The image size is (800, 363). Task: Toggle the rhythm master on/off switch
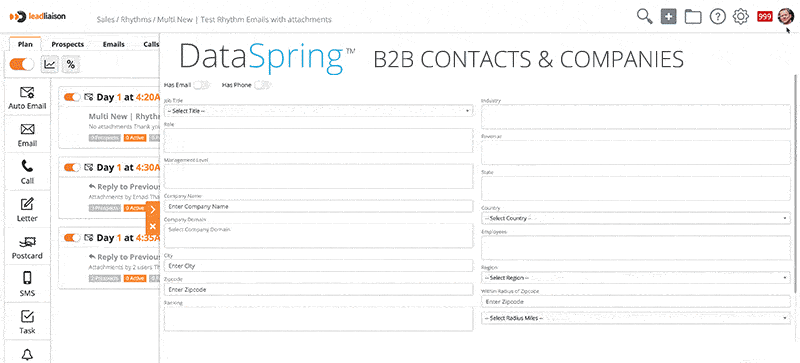pos(22,64)
